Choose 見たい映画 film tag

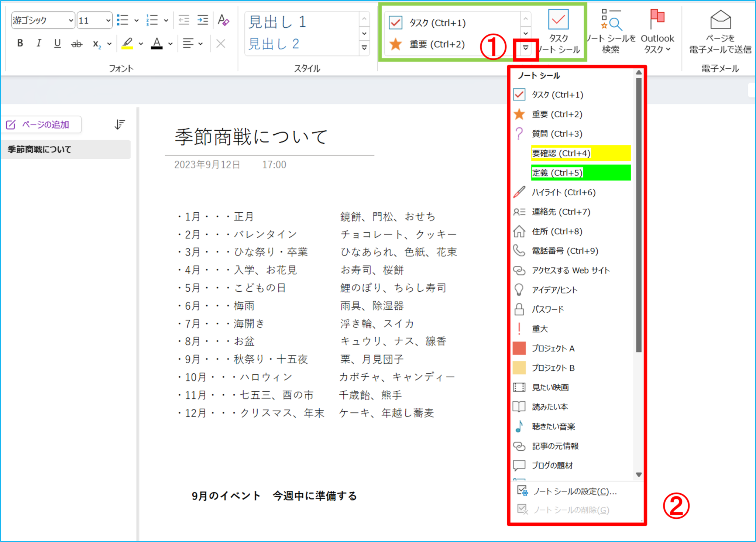point(572,387)
